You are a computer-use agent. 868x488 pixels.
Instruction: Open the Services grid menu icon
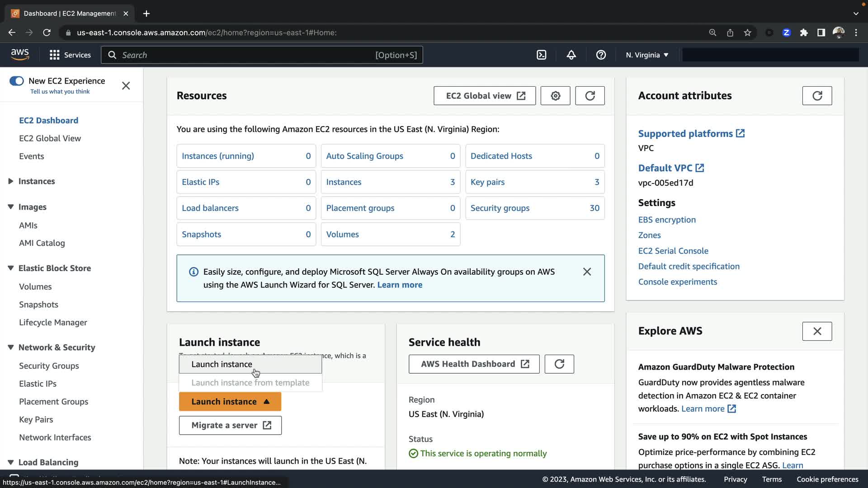(x=55, y=55)
